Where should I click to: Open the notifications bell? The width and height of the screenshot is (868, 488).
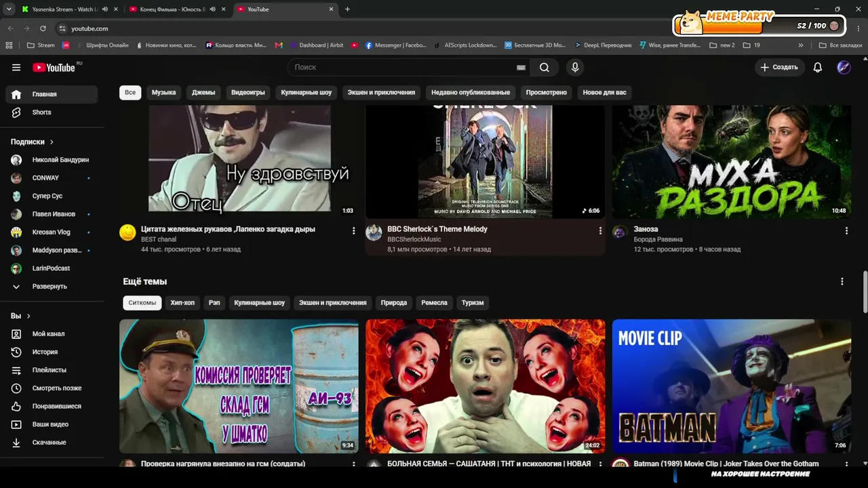click(x=818, y=67)
